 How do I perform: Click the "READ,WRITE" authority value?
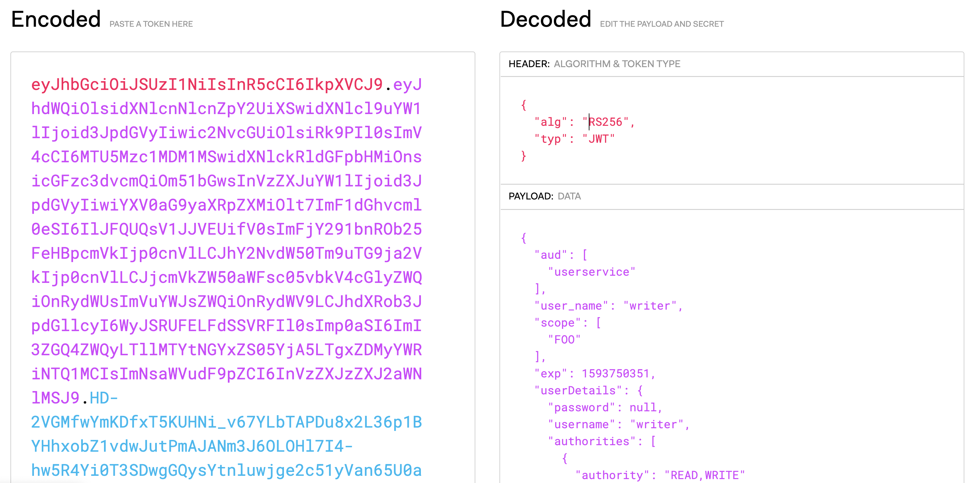tap(704, 475)
